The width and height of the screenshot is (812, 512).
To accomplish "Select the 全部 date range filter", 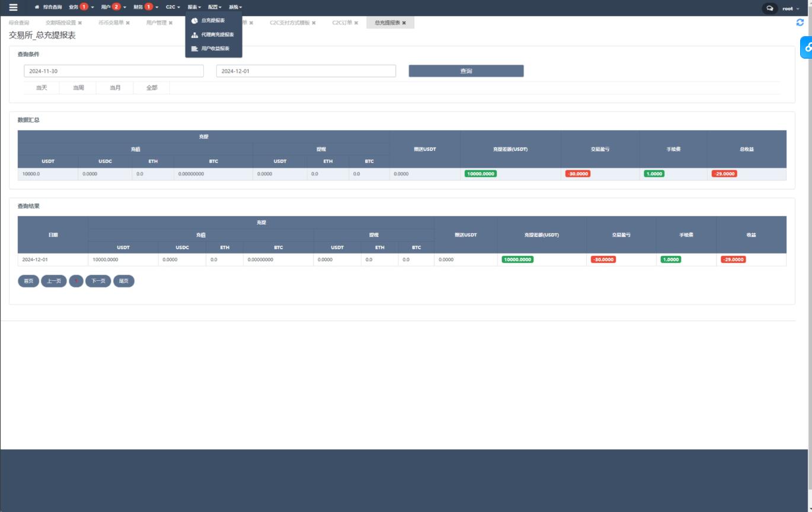I will [152, 88].
